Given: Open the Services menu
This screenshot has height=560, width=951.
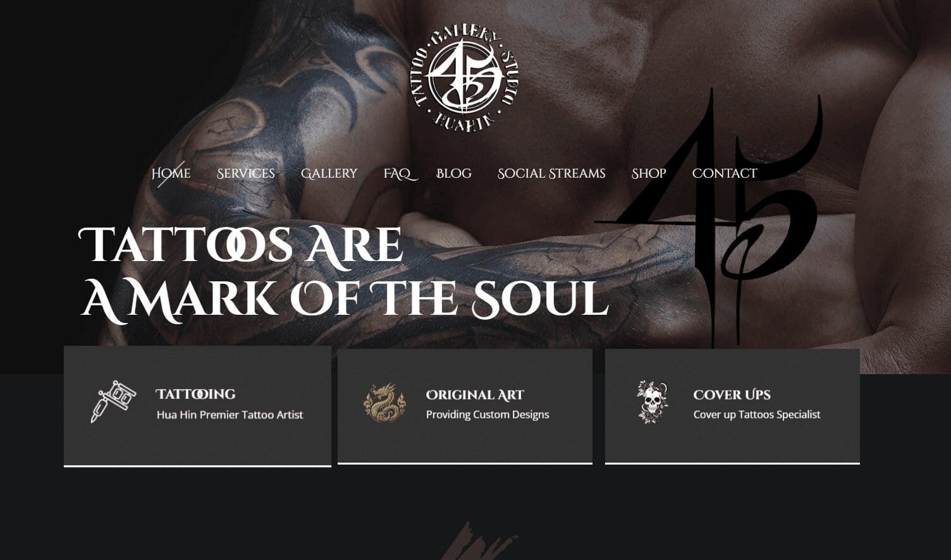Looking at the screenshot, I should tap(246, 173).
